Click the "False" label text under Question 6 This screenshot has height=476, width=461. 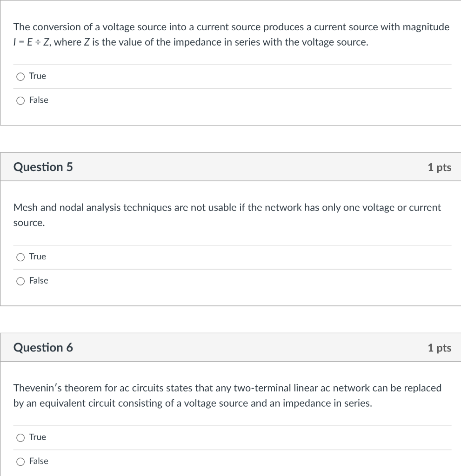click(x=39, y=461)
